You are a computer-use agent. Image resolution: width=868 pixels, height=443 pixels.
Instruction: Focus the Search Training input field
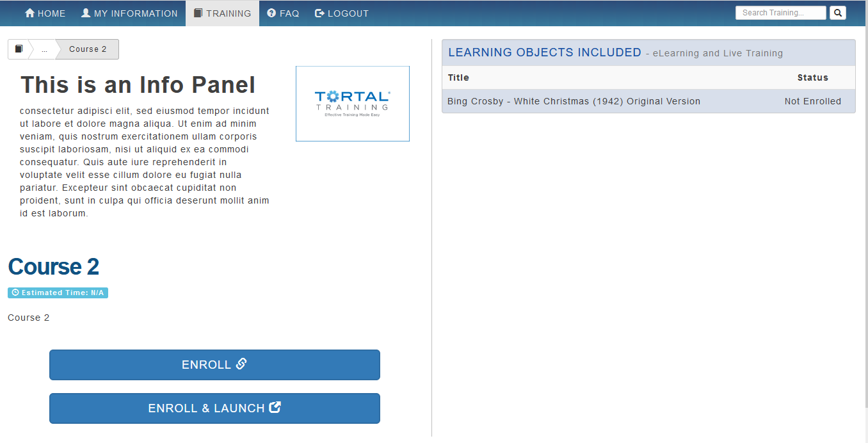click(781, 13)
